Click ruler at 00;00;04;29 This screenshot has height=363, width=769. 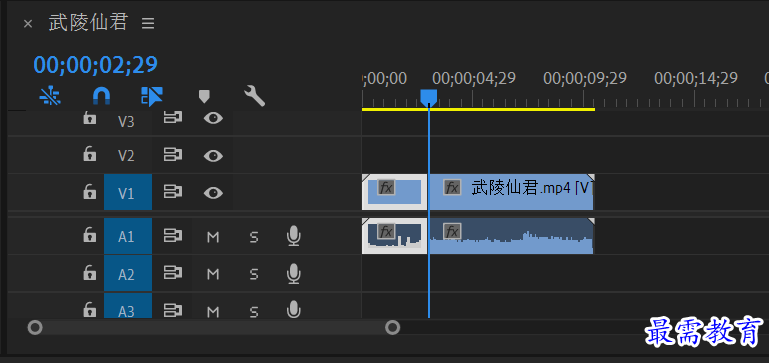[x=474, y=78]
